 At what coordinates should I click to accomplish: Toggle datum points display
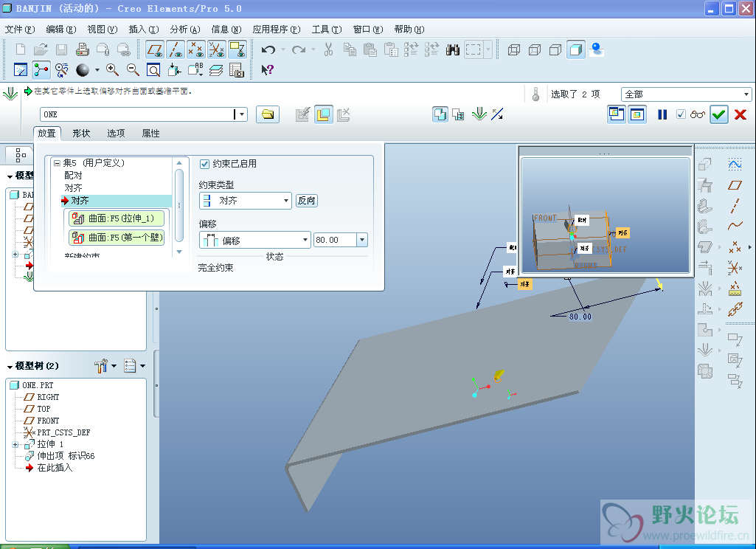pyautogui.click(x=196, y=49)
